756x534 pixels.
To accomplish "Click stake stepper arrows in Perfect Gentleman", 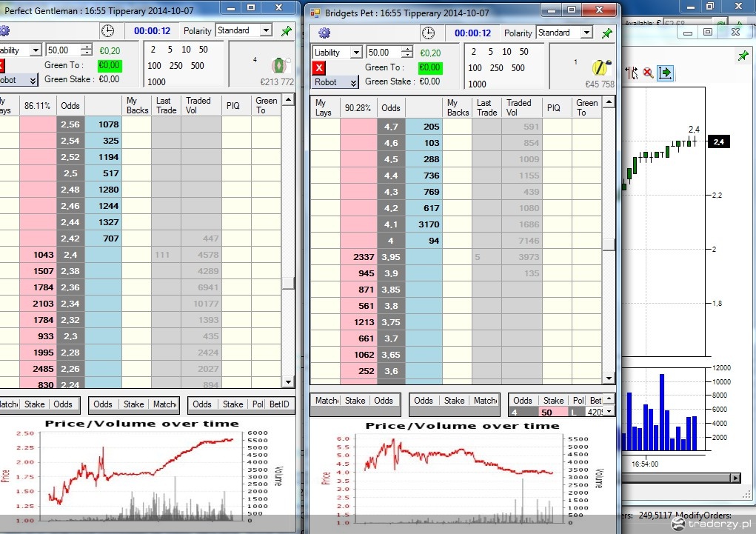I will [87, 50].
